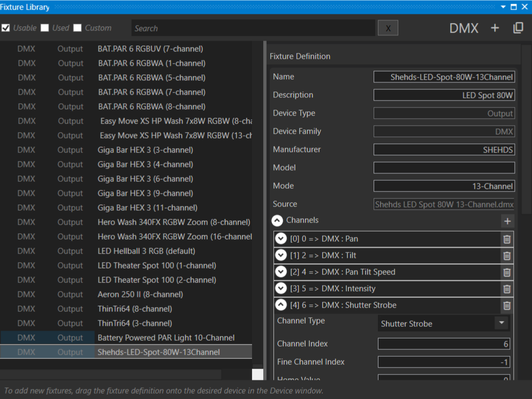Select Aeron 250 II (8-channel)
Viewport: 532px width, 399px height.
tap(126, 294)
